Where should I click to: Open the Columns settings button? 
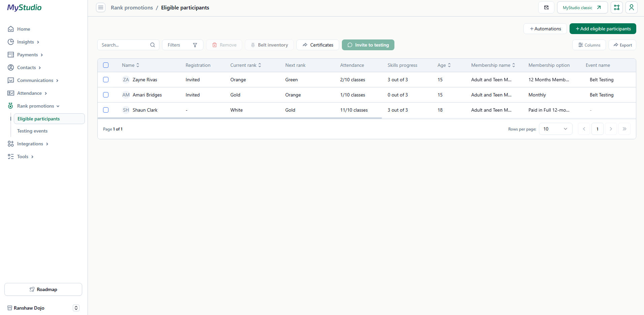pos(589,45)
